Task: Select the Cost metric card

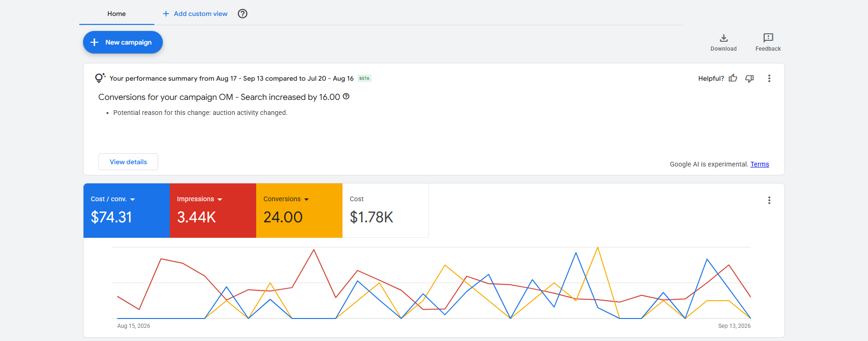Action: click(385, 211)
